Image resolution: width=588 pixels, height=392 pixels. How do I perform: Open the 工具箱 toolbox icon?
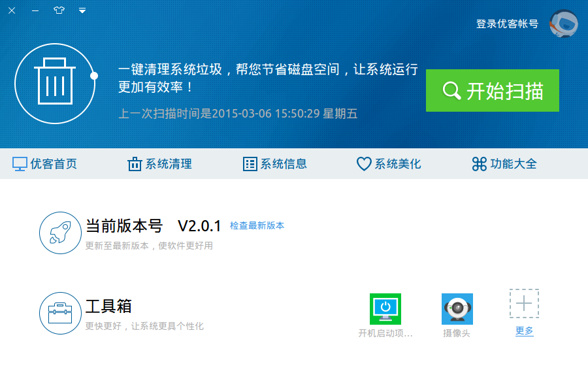(x=60, y=312)
